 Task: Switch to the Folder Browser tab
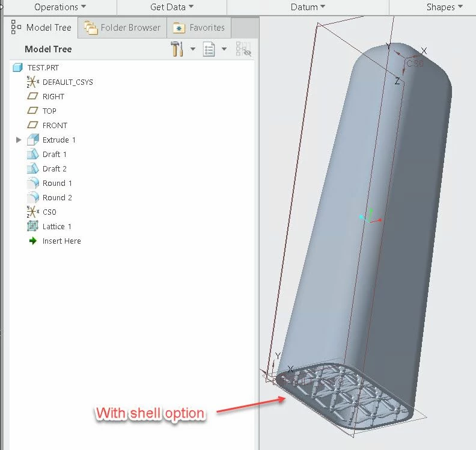[123, 28]
